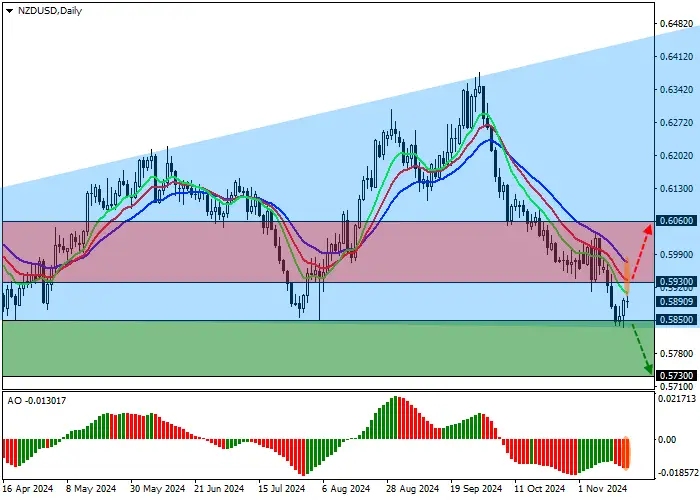Select the 28 Aug 2024 date label
700x500 pixels.
coord(413,489)
